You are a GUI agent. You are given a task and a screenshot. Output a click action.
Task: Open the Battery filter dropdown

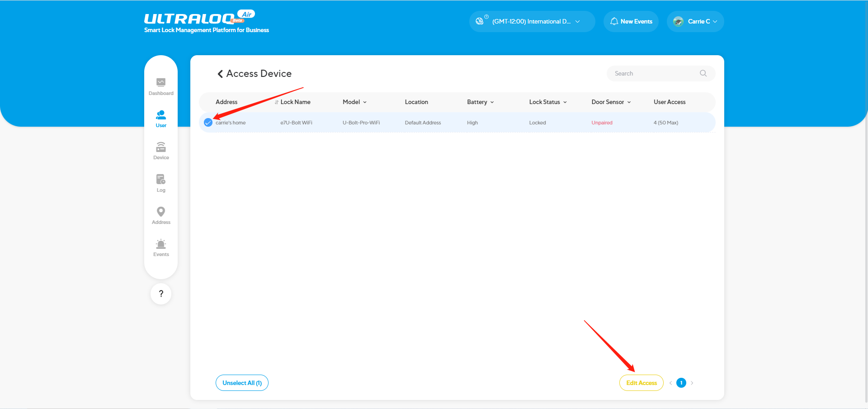(492, 102)
